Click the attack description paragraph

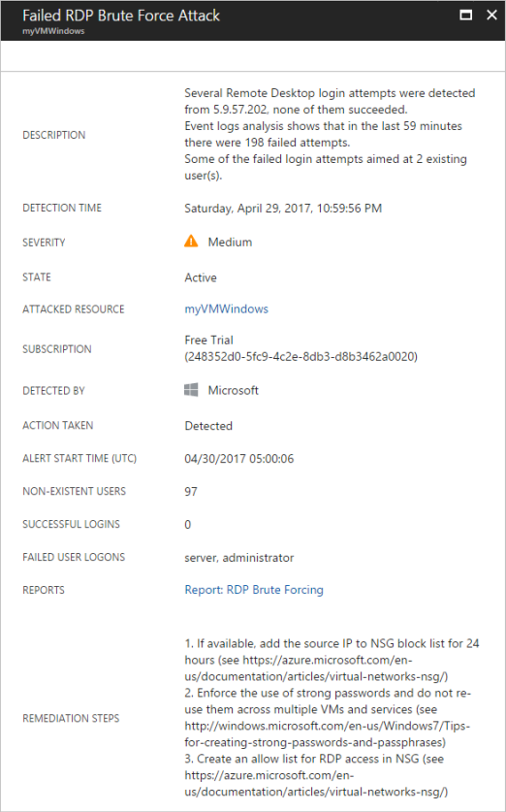[330, 135]
